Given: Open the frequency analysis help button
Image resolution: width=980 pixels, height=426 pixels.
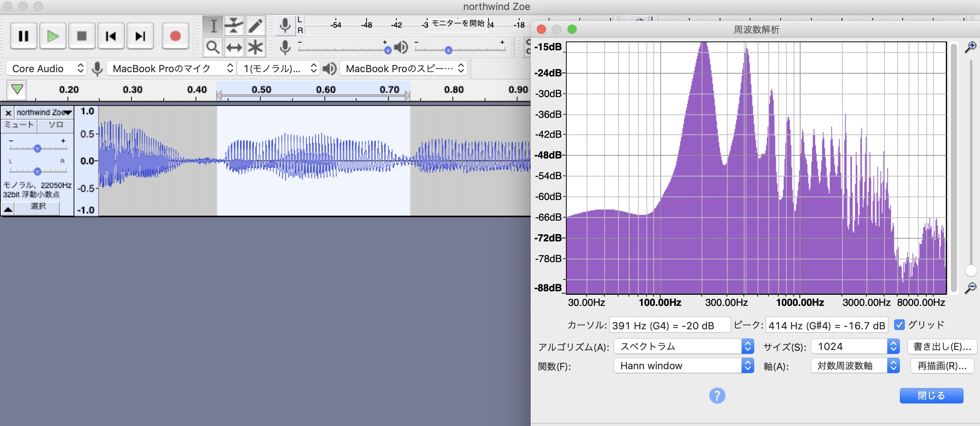Looking at the screenshot, I should pos(717,395).
